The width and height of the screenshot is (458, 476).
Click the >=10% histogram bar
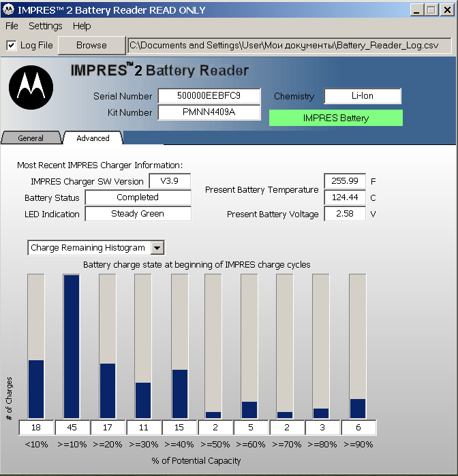tap(72, 346)
